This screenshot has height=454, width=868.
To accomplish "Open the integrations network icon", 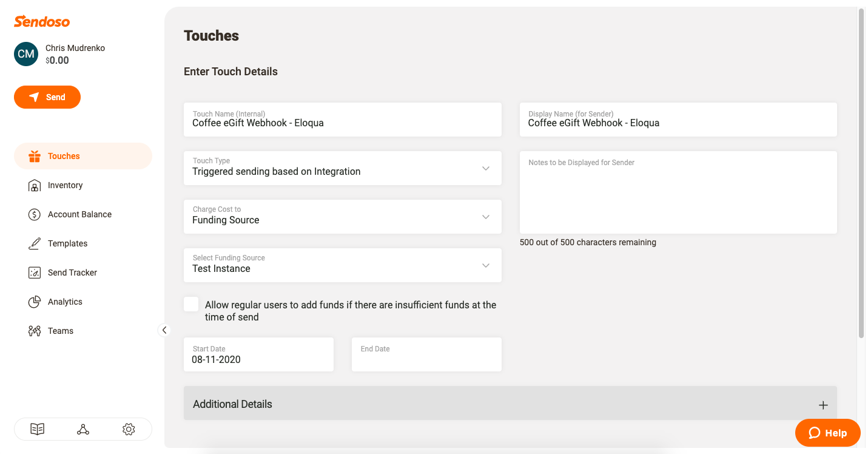I will point(83,429).
